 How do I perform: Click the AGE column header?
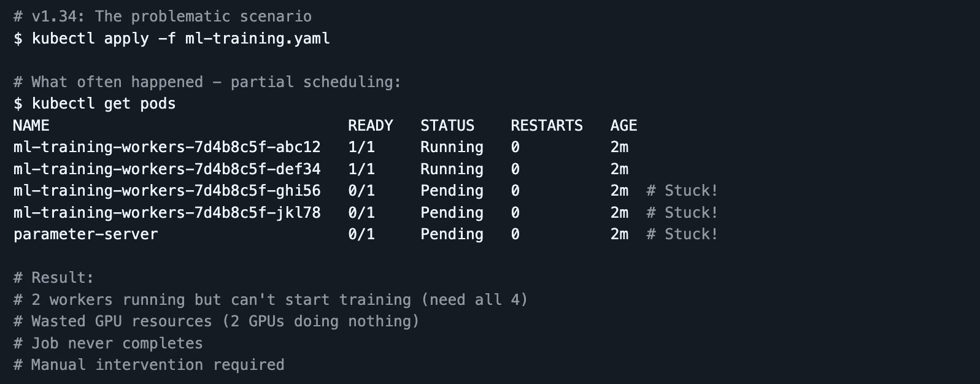click(623, 126)
